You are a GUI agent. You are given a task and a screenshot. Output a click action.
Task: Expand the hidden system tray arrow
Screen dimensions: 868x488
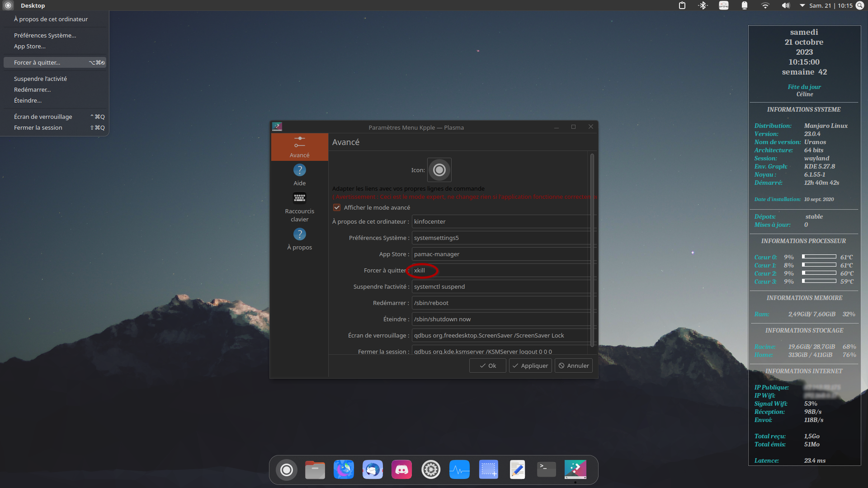[802, 5]
